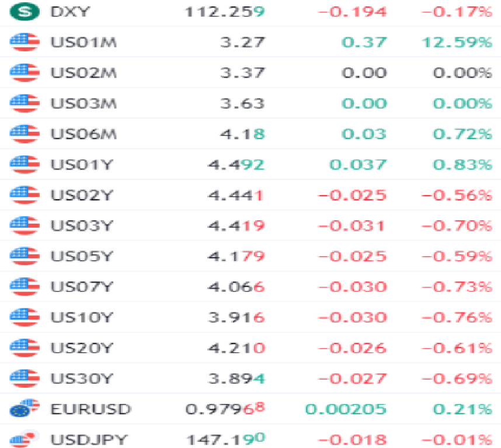Viewport: 501px width, 448px height.
Task: Select the DXY symbol row
Action: 251,12
